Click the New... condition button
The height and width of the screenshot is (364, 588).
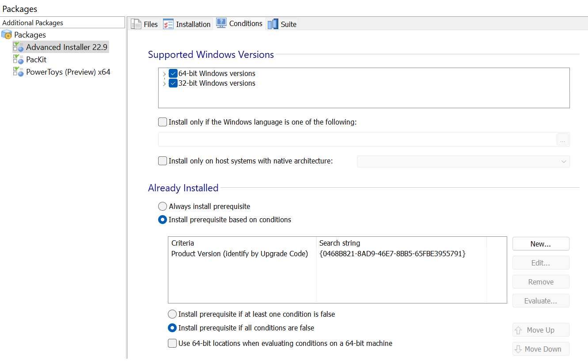541,244
